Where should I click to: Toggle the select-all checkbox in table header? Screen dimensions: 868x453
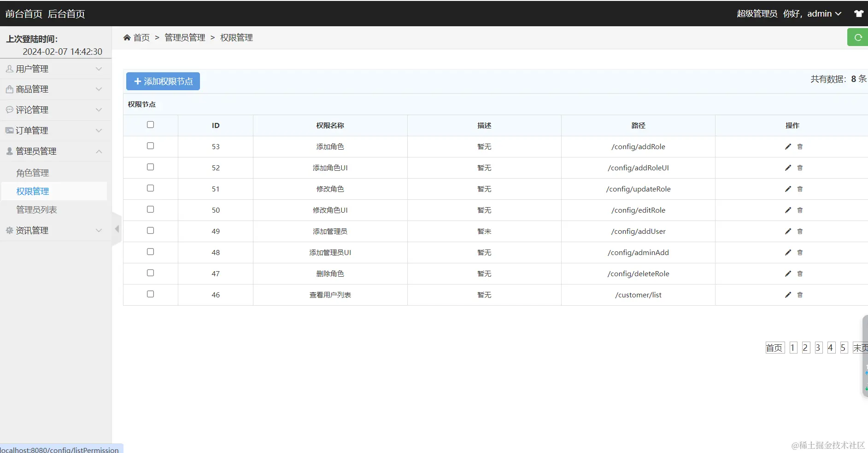(150, 125)
